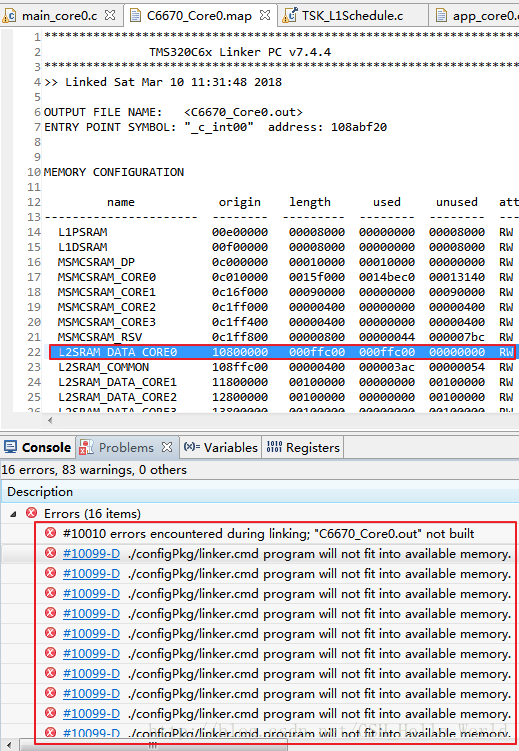Image resolution: width=519 pixels, height=751 pixels.
Task: Select the #10010 errors encountered during linking row
Action: point(268,534)
